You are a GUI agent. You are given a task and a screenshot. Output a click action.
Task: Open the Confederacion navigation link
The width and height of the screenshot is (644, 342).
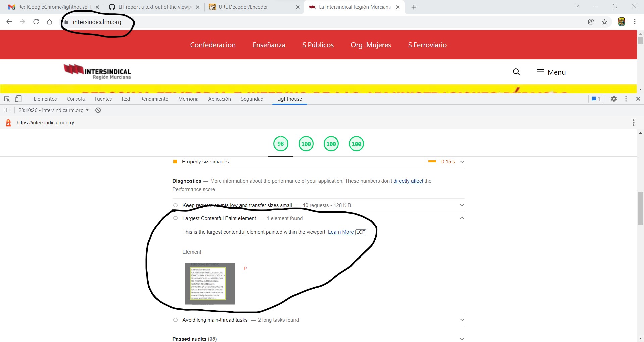(213, 44)
